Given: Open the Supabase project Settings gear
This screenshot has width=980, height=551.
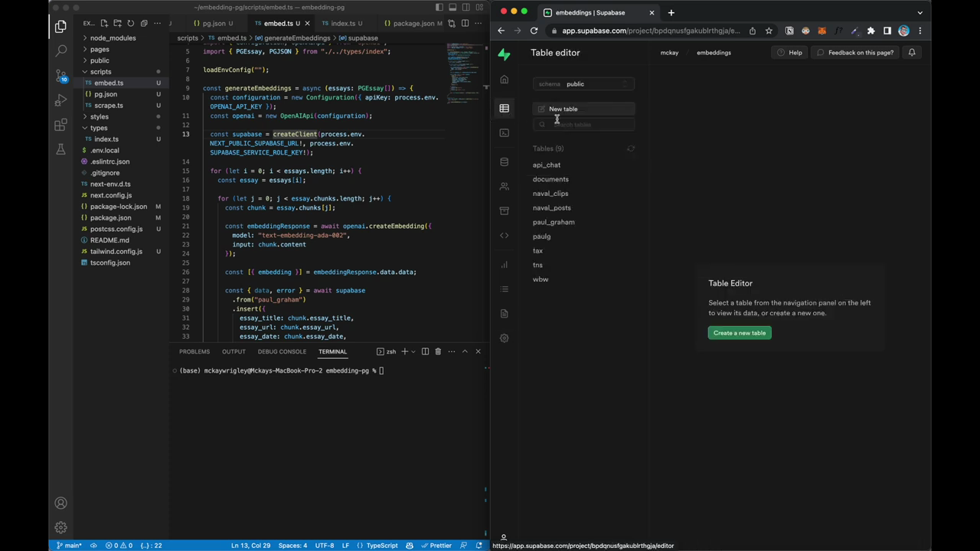Looking at the screenshot, I should point(504,337).
